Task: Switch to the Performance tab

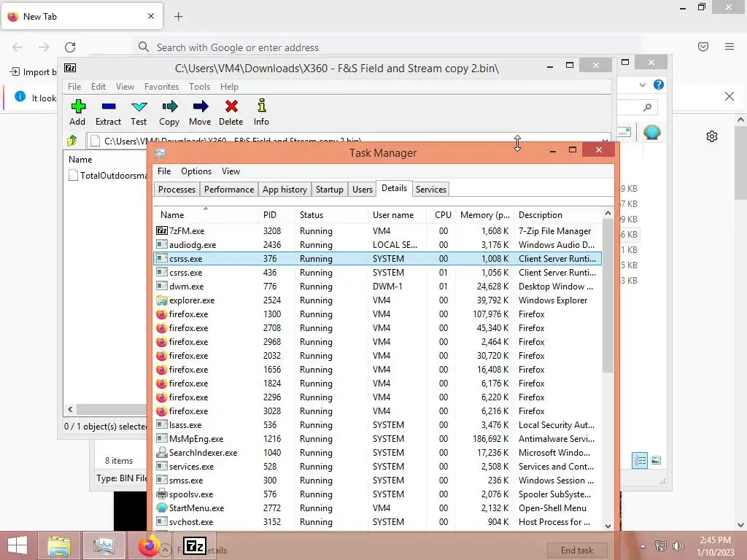Action: coord(229,190)
